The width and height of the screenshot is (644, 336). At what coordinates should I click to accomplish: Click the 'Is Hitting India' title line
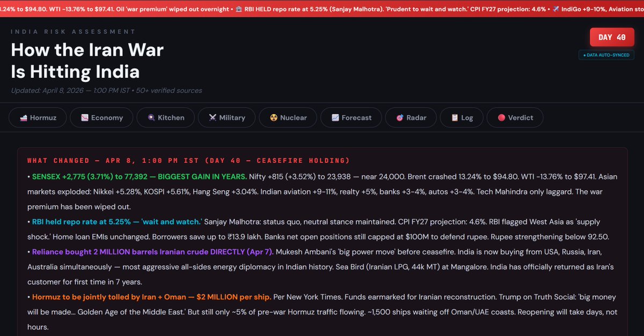[75, 72]
